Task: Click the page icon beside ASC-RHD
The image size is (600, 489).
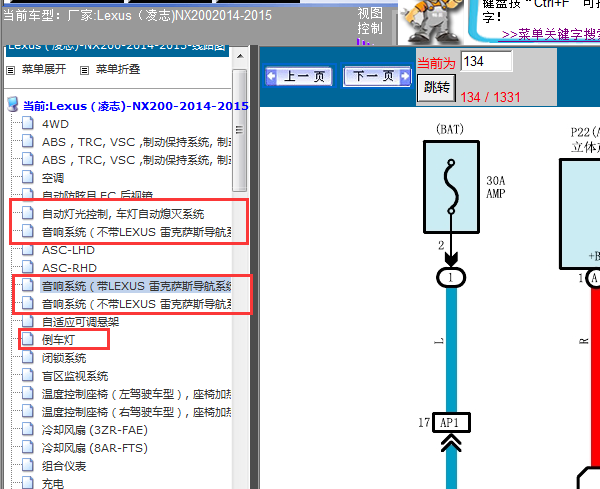Action: point(28,267)
